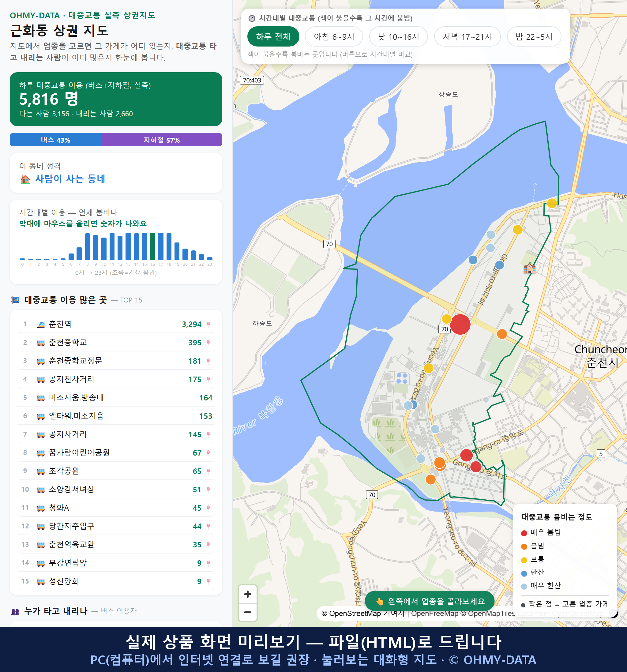Click the pin icon beside 소양강처녀상
Viewport: 627px width, 672px height.
[x=208, y=490]
